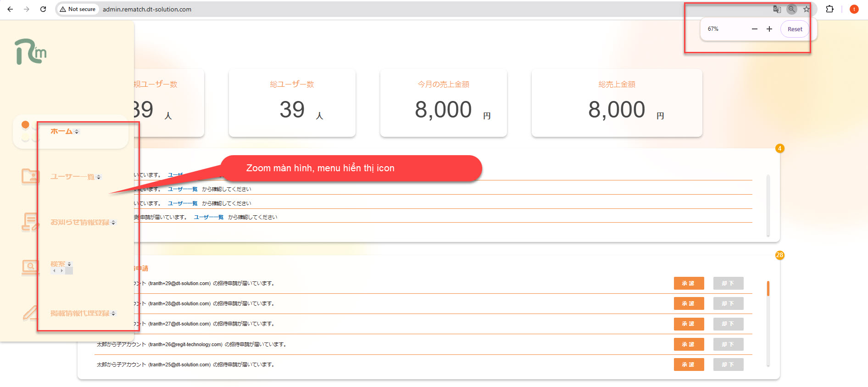Increase zoom with the plus button

pyautogui.click(x=769, y=29)
